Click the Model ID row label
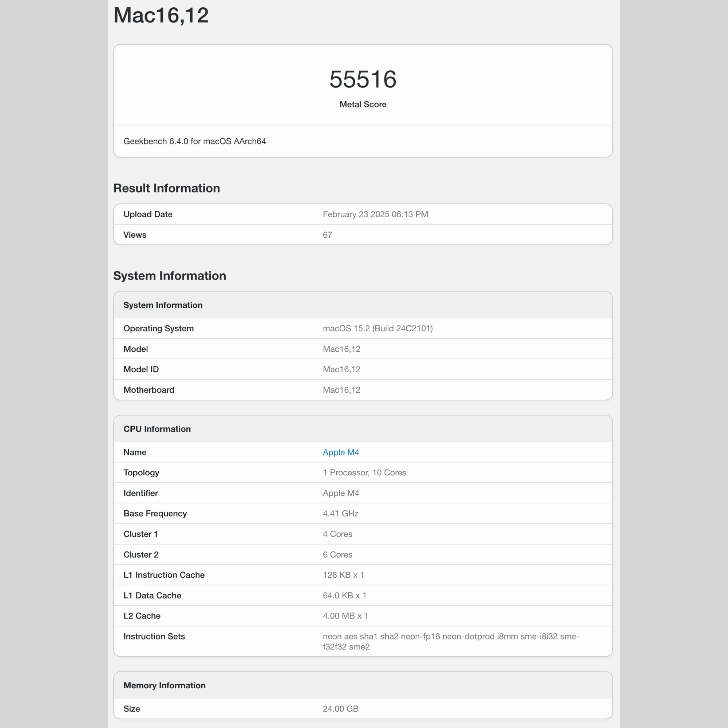 coord(141,369)
